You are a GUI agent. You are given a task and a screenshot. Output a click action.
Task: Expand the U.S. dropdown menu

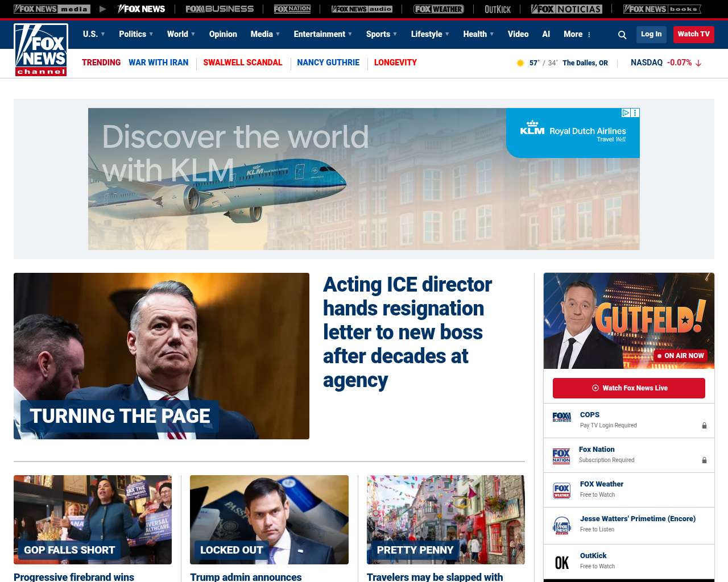coord(94,34)
